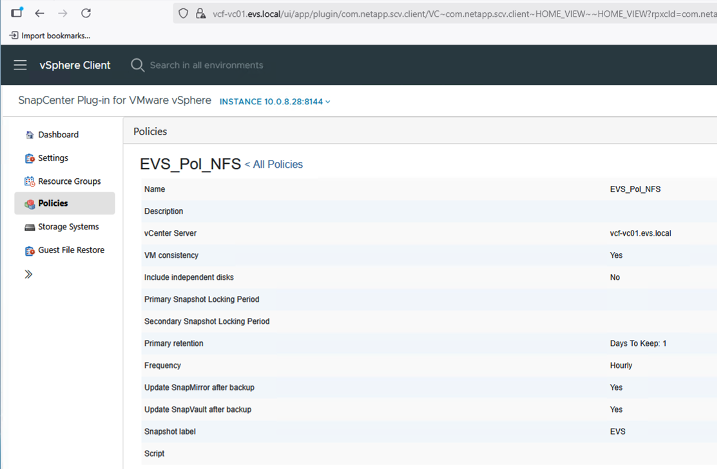The width and height of the screenshot is (718, 470).
Task: Click the EVS_Pol_NFS policy heading
Action: click(190, 164)
